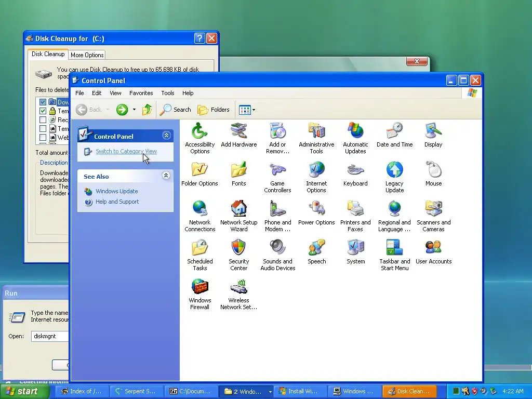Open Administrative Tools icon

point(316,138)
